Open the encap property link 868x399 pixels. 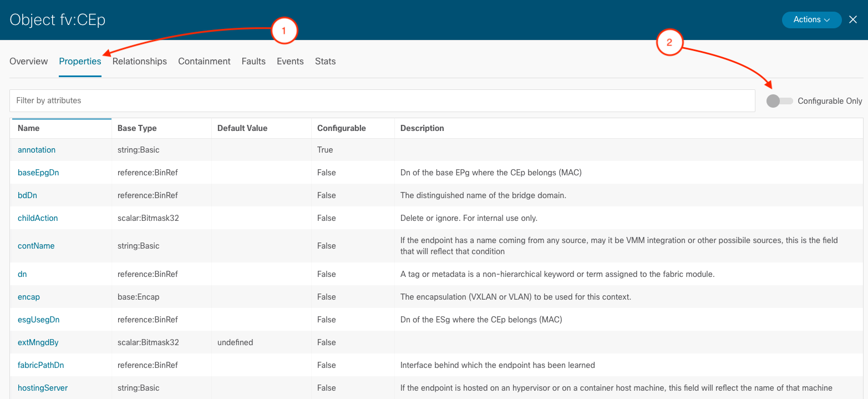[29, 297]
